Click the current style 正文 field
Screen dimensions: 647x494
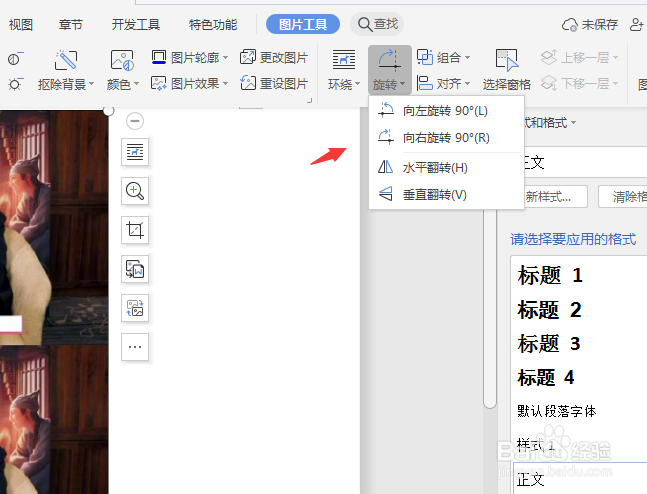coord(586,162)
